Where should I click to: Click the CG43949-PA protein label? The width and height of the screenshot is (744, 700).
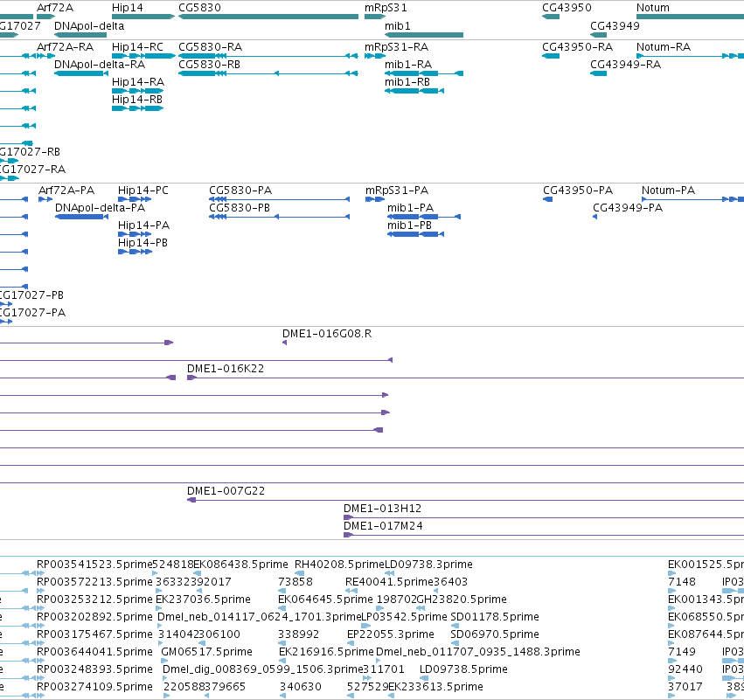[628, 208]
